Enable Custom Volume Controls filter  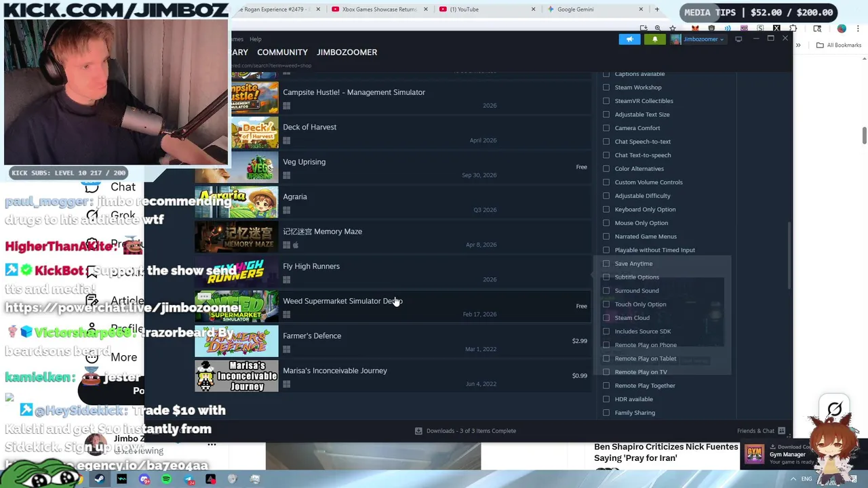tap(606, 182)
